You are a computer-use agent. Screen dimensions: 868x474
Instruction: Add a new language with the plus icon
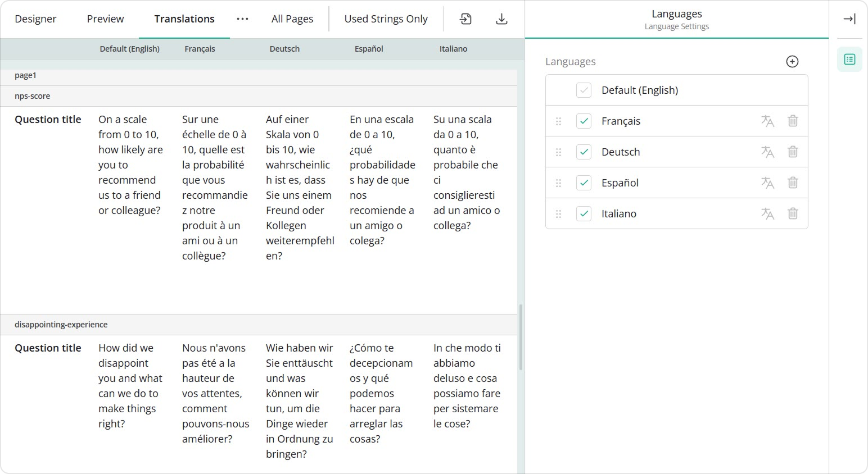click(792, 62)
